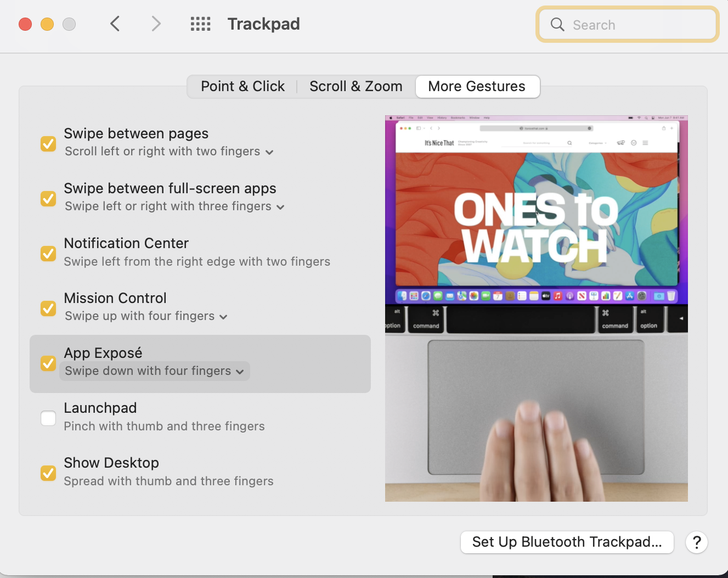Open help with the question mark button

coord(697,542)
